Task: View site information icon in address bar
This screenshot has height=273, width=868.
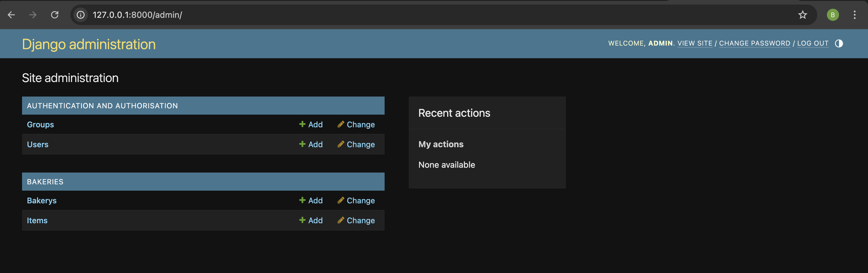Action: tap(81, 15)
